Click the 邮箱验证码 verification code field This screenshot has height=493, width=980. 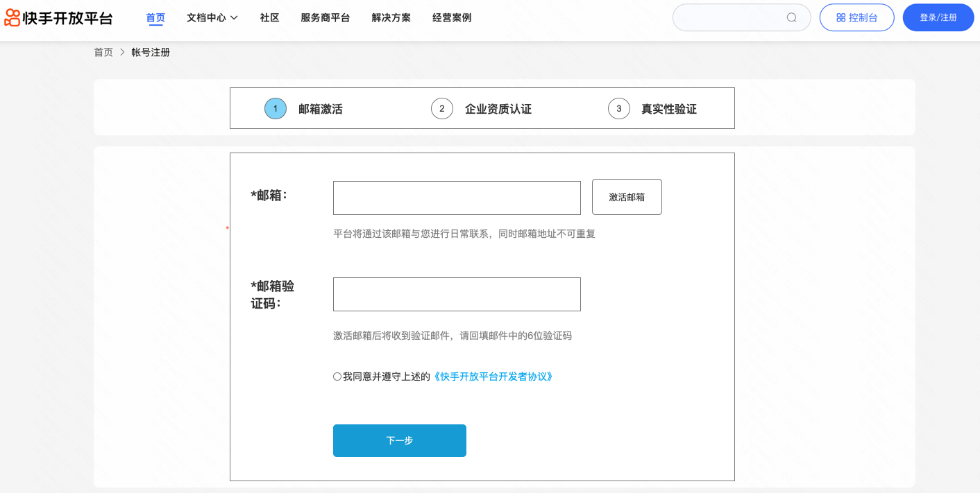click(457, 294)
